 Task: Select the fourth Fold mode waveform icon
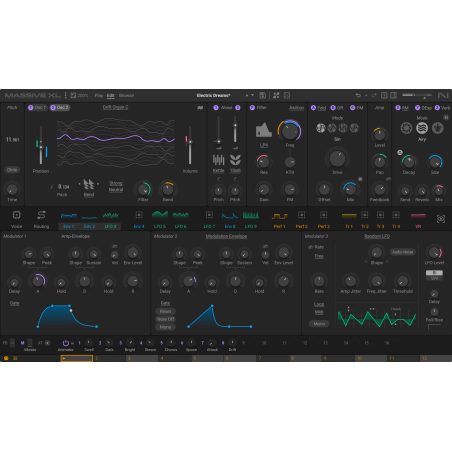pos(354,128)
